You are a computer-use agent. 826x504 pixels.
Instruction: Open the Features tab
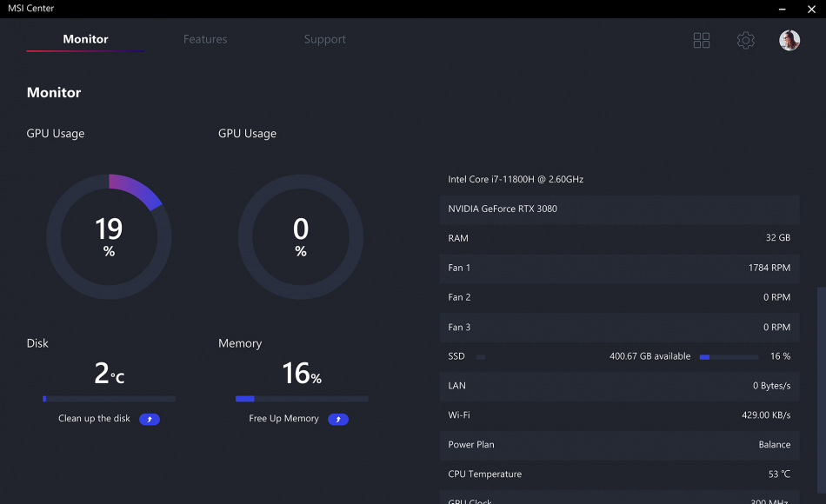pyautogui.click(x=205, y=39)
